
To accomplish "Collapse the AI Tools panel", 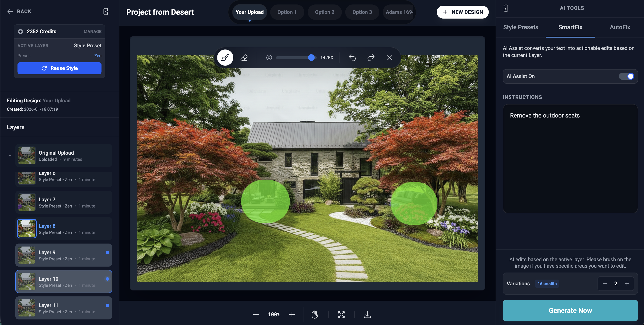I will coord(506,8).
